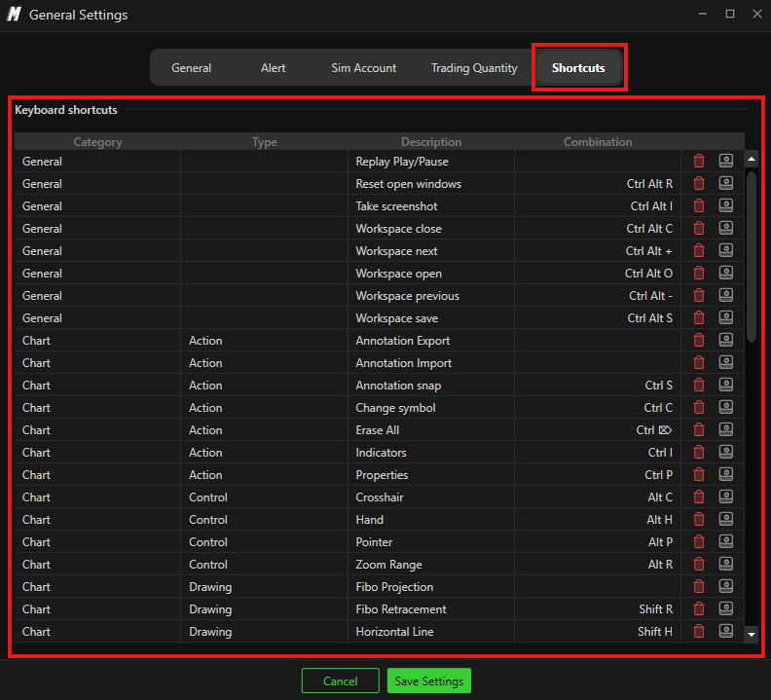Assign key combination to Replay Play/Pause

click(726, 161)
